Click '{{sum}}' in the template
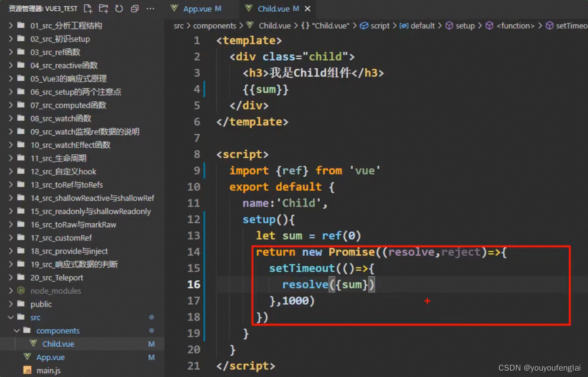Viewport: 588px width, 377px height. (266, 89)
